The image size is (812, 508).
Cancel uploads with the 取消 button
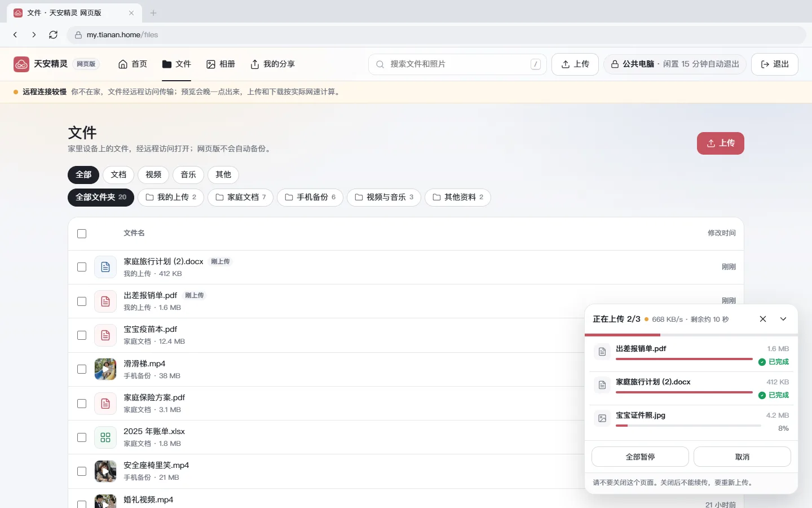click(742, 457)
